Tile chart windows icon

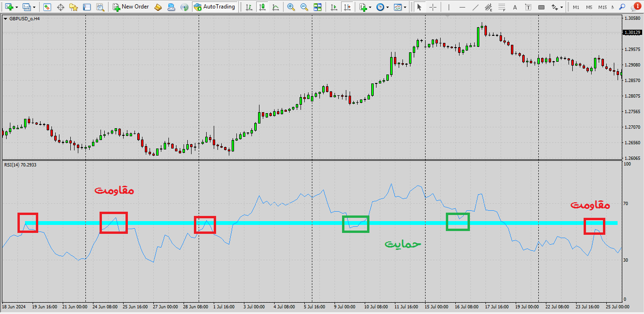coord(318,7)
